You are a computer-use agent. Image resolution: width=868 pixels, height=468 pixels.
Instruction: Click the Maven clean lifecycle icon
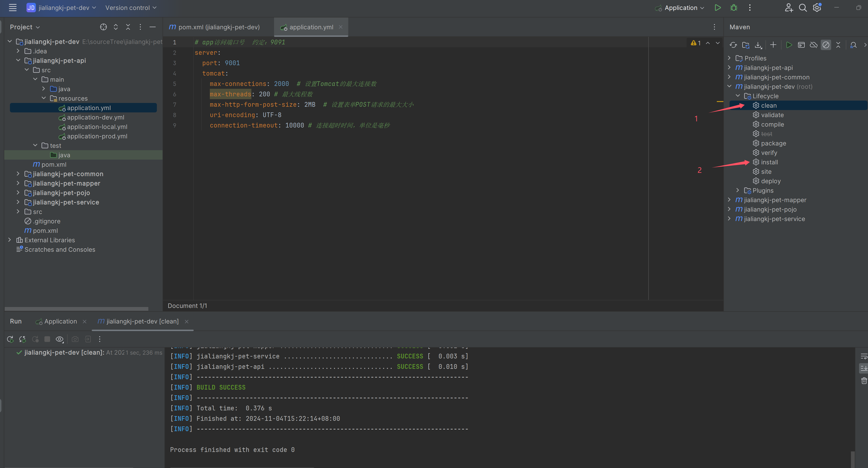tap(756, 106)
